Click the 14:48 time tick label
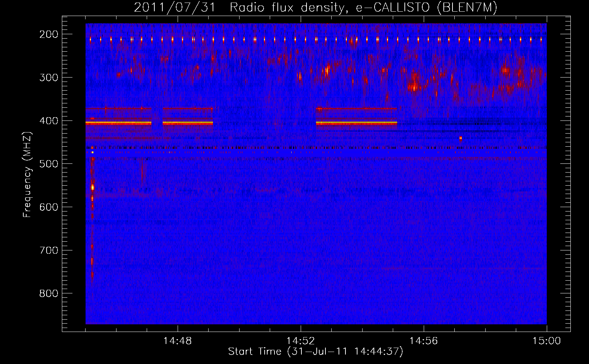This screenshot has width=589, height=364. tap(178, 341)
